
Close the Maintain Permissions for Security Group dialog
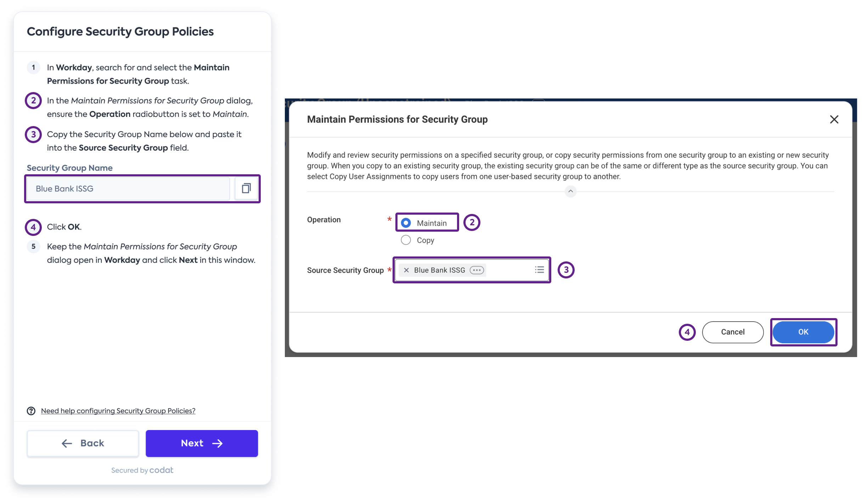tap(835, 119)
